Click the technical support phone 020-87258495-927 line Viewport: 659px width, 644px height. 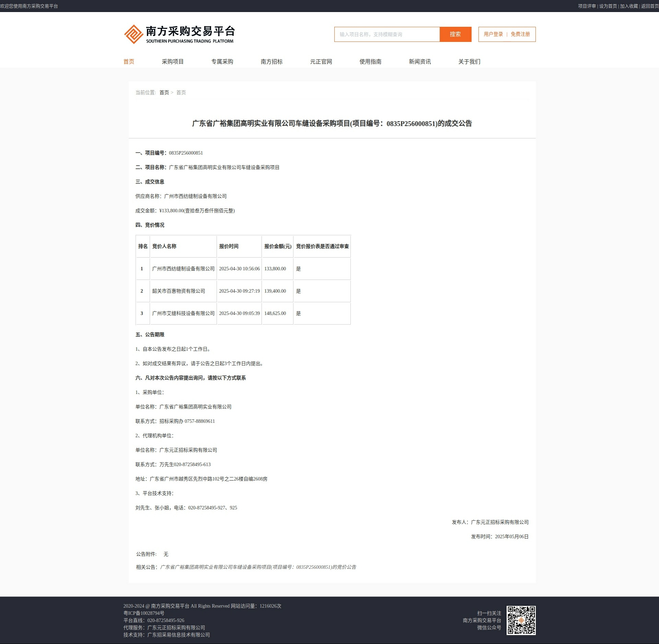point(186,508)
